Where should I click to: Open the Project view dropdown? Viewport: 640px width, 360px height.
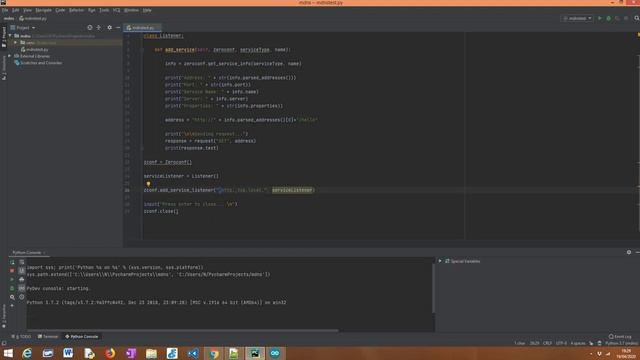point(23,28)
